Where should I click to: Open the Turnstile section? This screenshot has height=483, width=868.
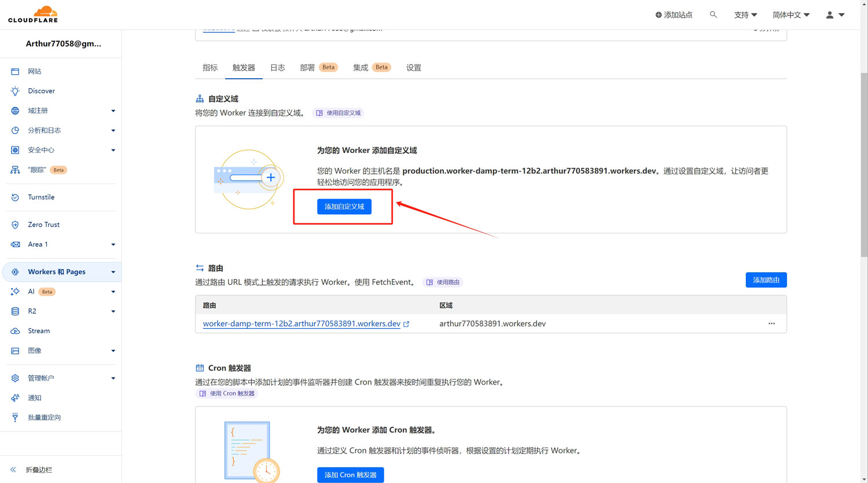click(41, 197)
